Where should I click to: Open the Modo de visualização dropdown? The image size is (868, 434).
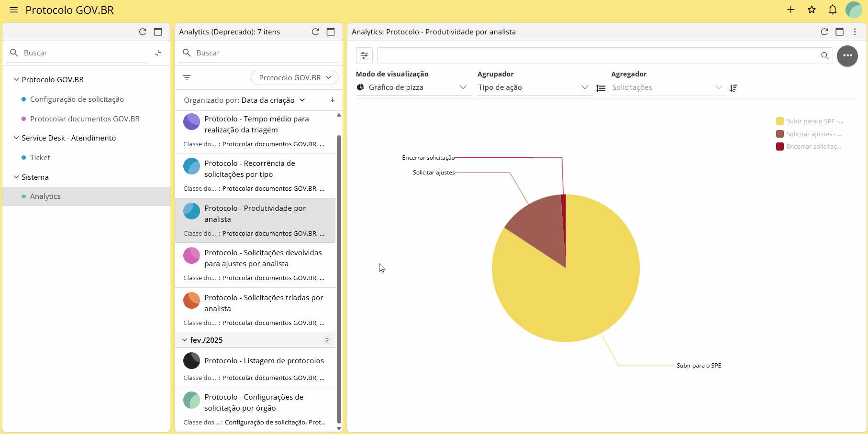(413, 87)
